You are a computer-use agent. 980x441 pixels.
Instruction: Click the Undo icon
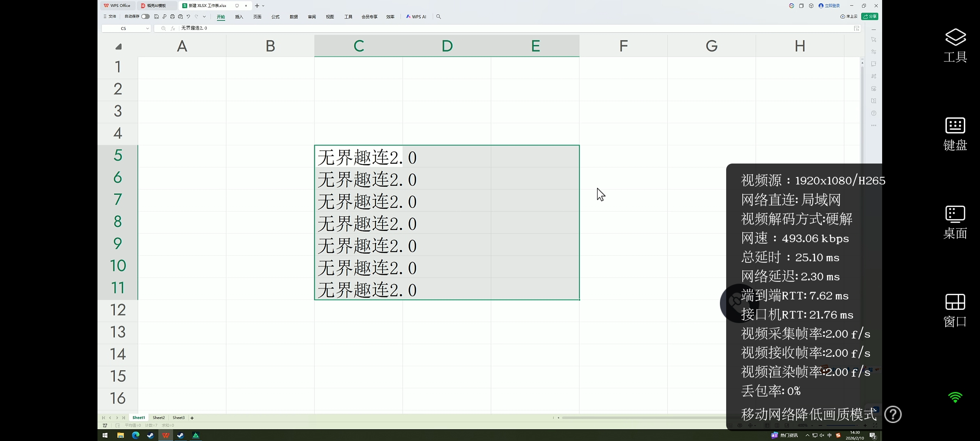pyautogui.click(x=188, y=16)
